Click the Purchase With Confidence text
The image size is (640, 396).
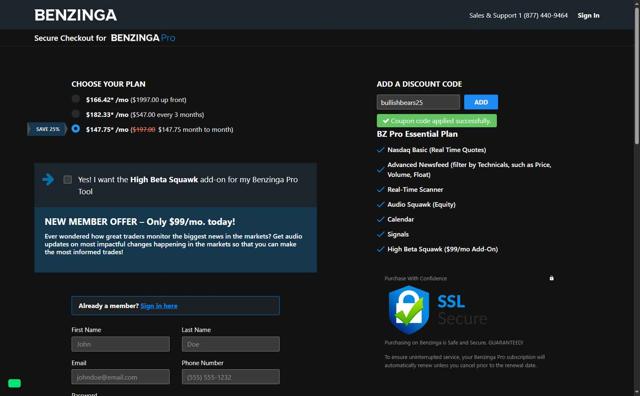pos(416,278)
